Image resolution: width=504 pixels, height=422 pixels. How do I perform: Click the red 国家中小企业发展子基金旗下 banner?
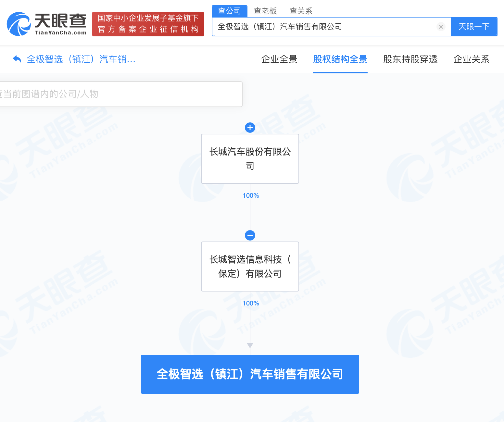tap(148, 24)
